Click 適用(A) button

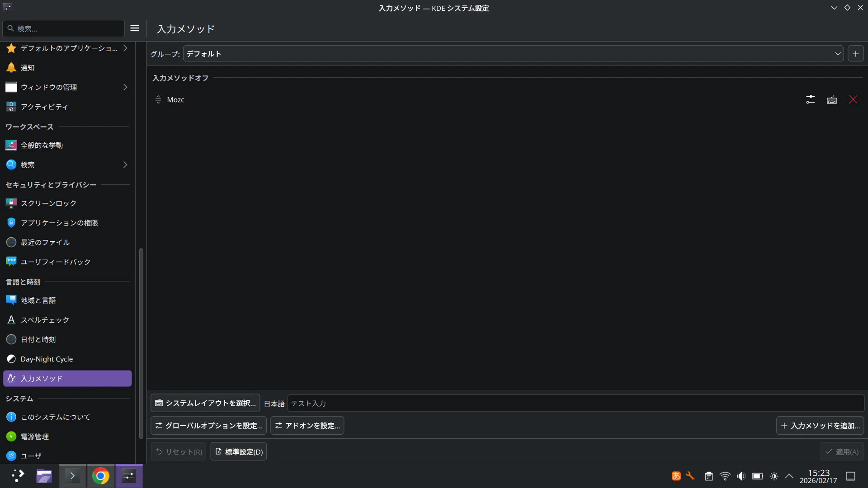click(842, 451)
